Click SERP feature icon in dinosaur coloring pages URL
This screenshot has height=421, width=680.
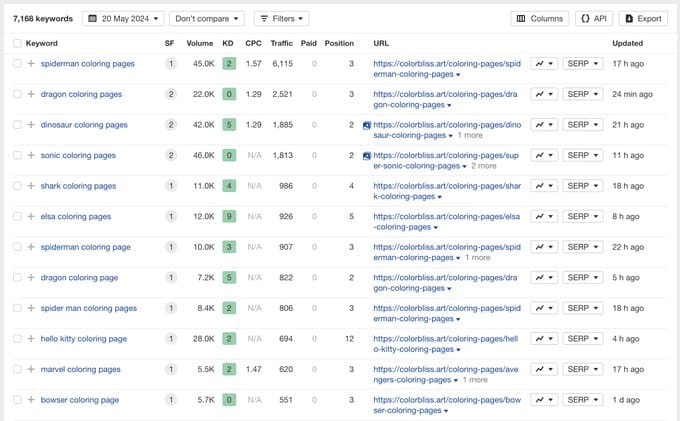(x=367, y=125)
